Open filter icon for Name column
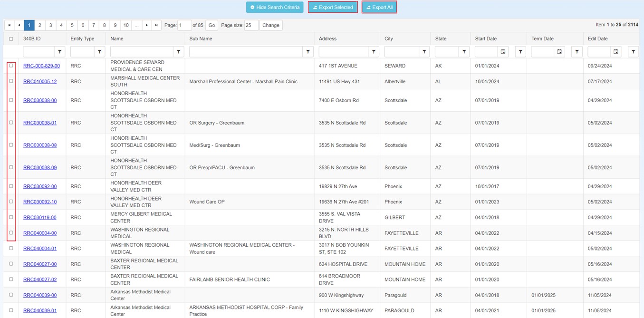 click(x=179, y=51)
